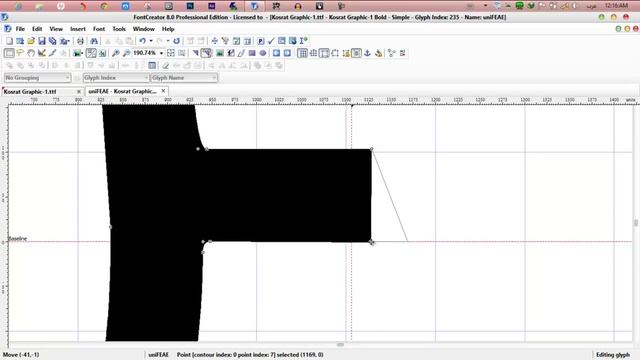640x360 pixels.
Task: Select the Add contour pen tool
Action: click(241, 53)
